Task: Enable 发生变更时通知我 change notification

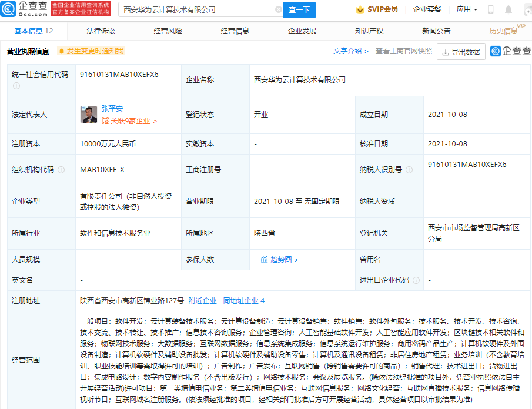Action: (91, 51)
